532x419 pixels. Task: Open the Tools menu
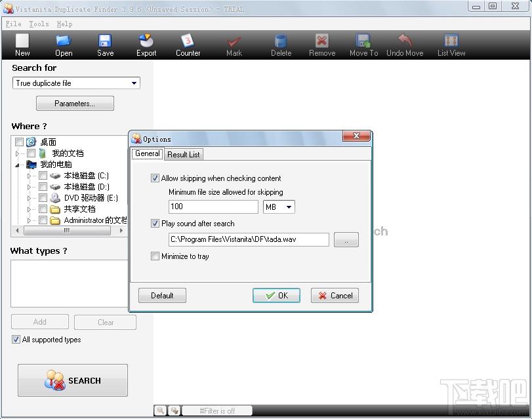(39, 24)
